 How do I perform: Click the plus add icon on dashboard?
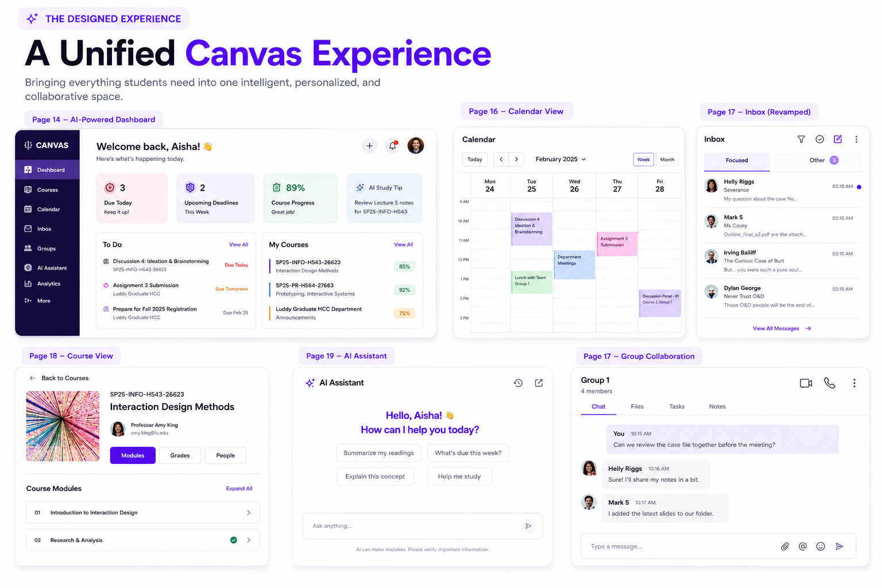click(369, 146)
